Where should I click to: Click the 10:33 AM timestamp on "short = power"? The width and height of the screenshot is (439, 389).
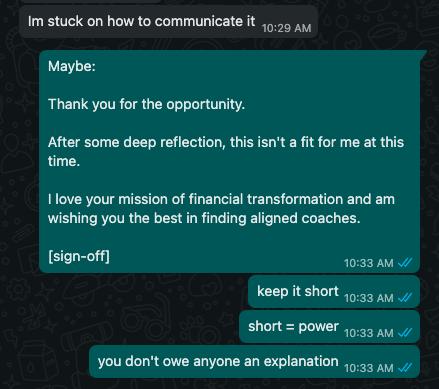tap(369, 333)
